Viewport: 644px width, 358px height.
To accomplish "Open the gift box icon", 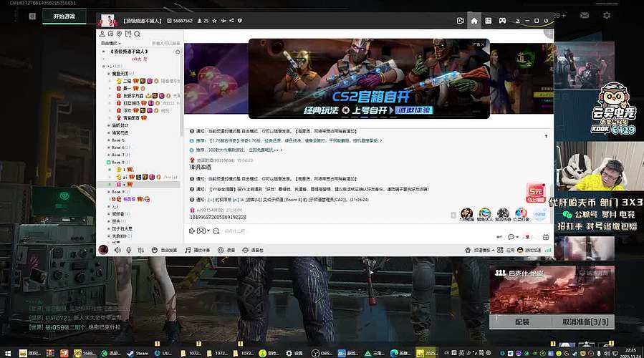I will (x=546, y=237).
